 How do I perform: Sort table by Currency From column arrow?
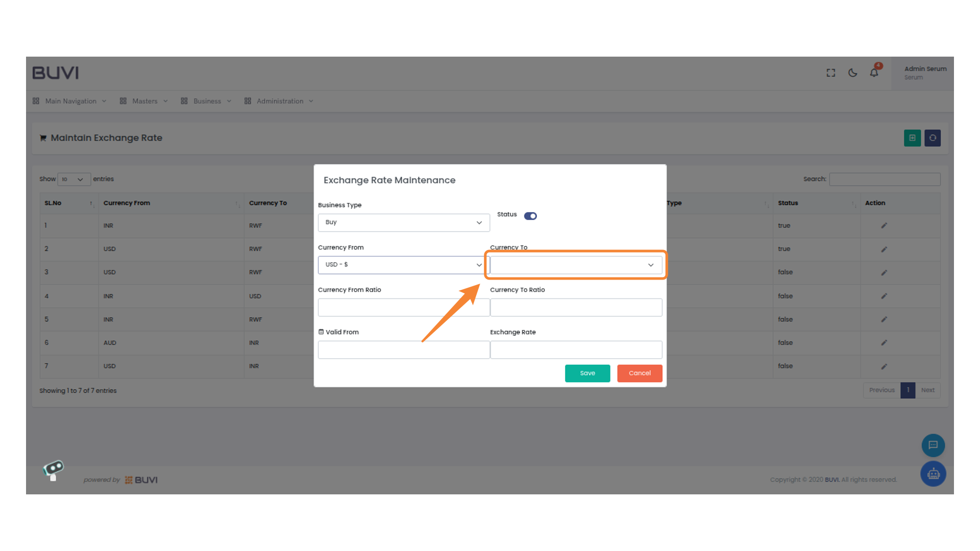237,203
